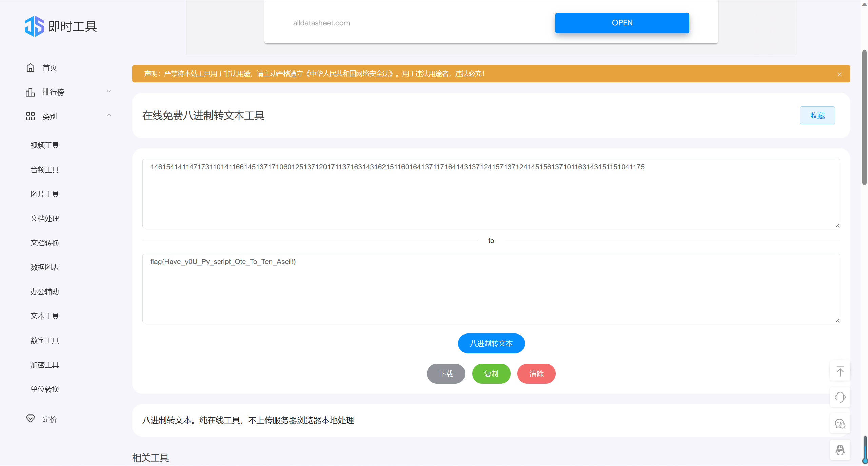
Task: Expand the 排行榜 dropdown chevron
Action: pyautogui.click(x=108, y=91)
